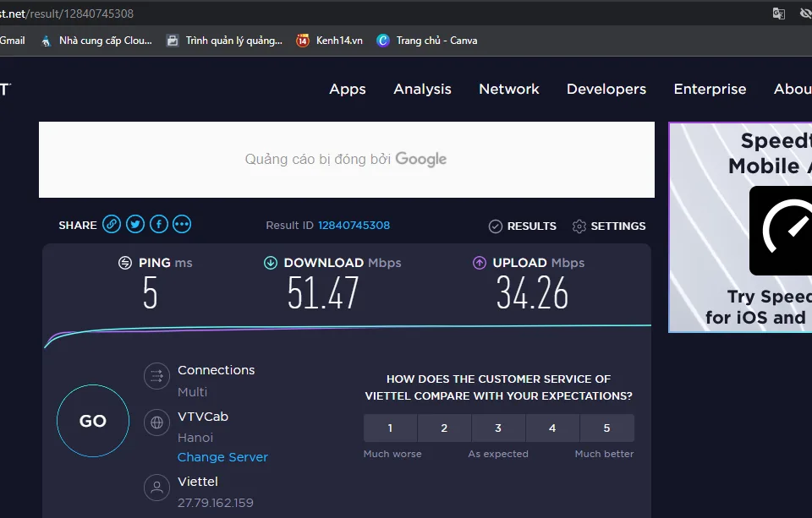Viewport: 812px width, 518px height.
Task: Share result on Facebook
Action: pos(159,224)
